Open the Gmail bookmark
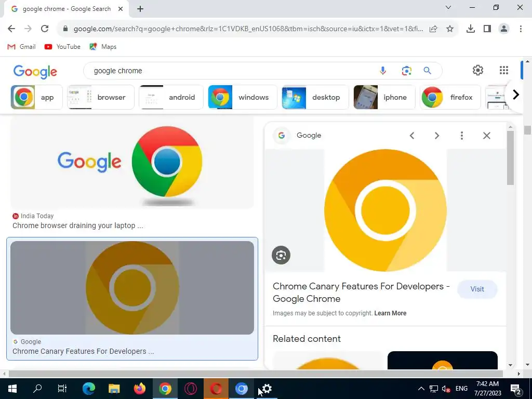 (21, 46)
